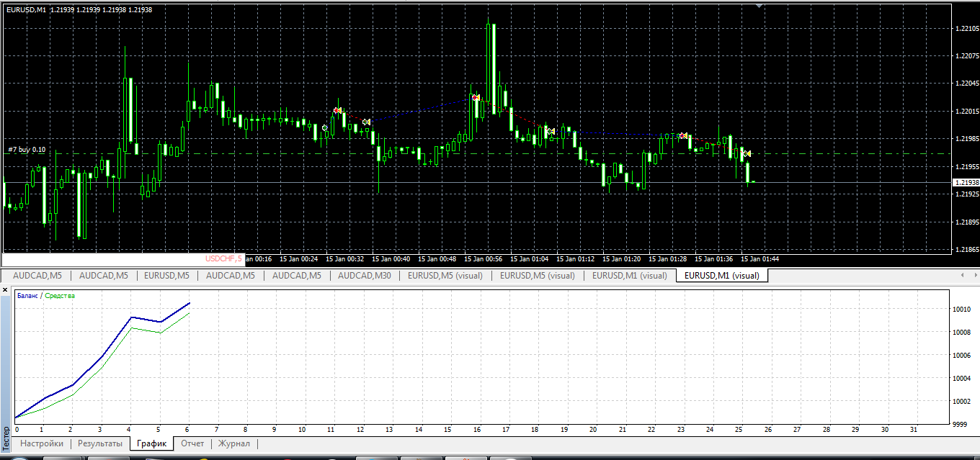This screenshot has height=460, width=980.
Task: Select the trade arrow below the tallest candle
Action: point(476,97)
